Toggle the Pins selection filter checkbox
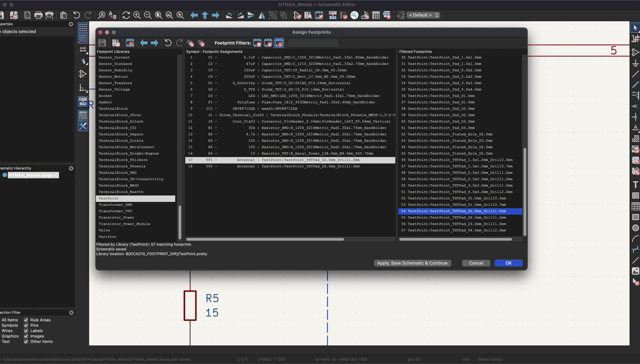Image resolution: width=640 pixels, height=364 pixels. 26,326
